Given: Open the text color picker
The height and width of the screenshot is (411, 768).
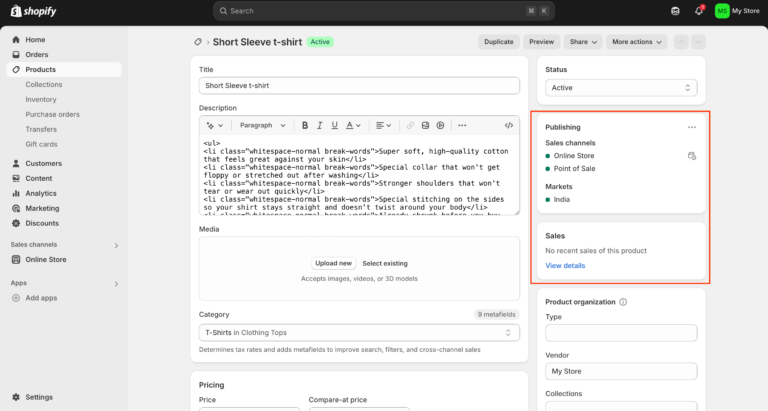Looking at the screenshot, I should 353,126.
